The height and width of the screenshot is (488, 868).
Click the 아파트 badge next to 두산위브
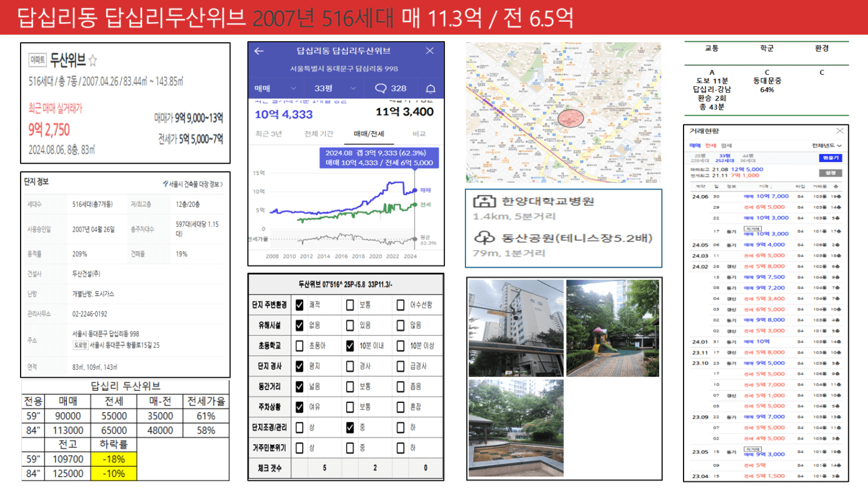(x=38, y=59)
